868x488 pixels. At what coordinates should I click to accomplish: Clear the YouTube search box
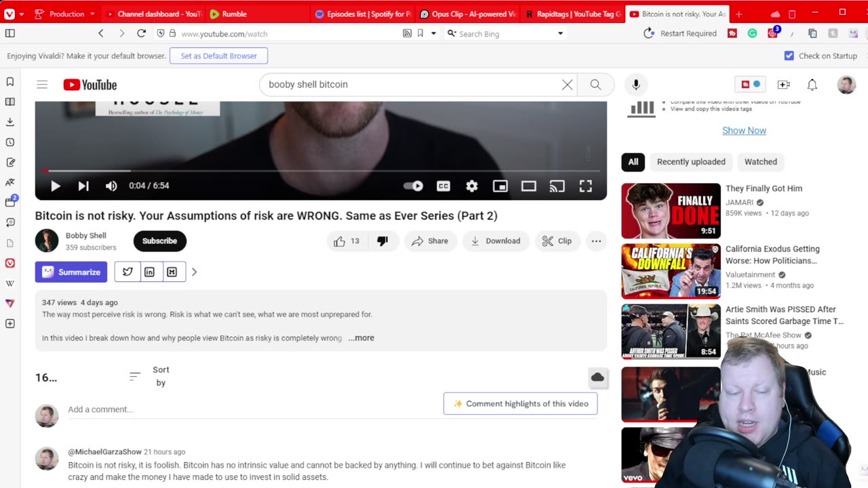(x=567, y=85)
